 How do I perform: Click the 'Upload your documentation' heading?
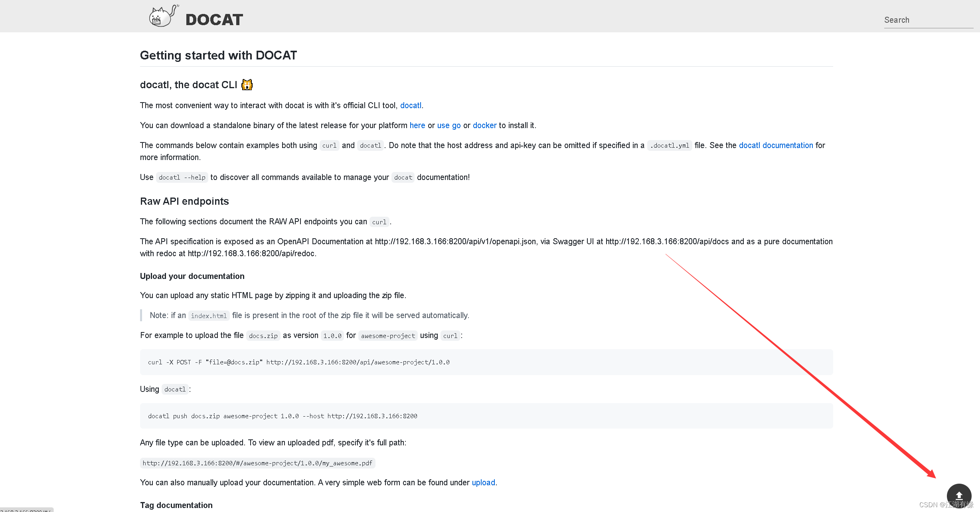[x=192, y=276]
